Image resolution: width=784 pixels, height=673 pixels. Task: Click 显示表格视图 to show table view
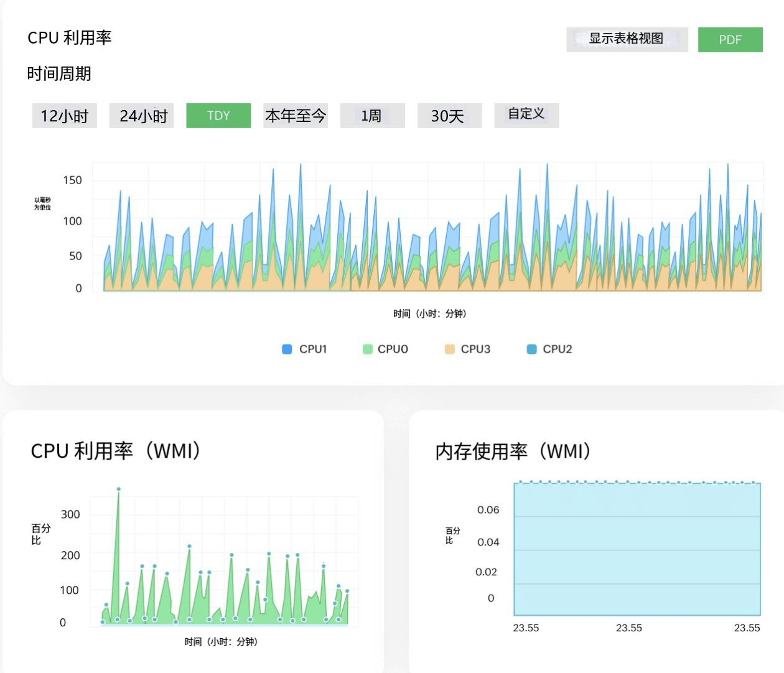tap(626, 39)
